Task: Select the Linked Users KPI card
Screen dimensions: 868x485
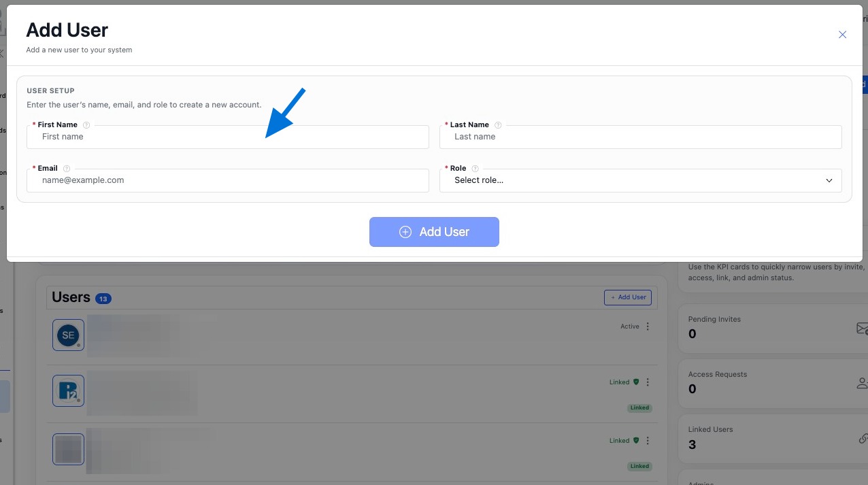Action: point(773,438)
